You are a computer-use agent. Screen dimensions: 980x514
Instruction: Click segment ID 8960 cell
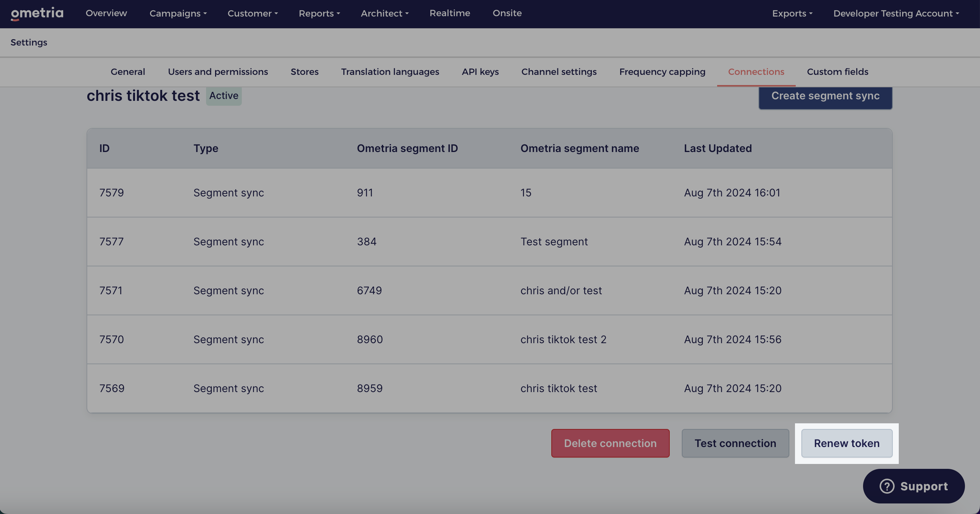click(x=369, y=339)
